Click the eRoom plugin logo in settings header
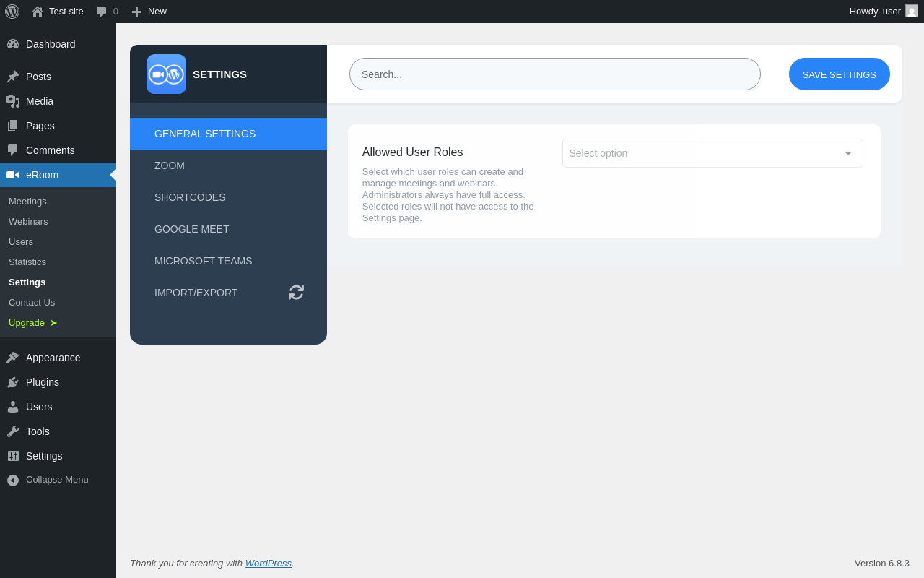 (166, 74)
